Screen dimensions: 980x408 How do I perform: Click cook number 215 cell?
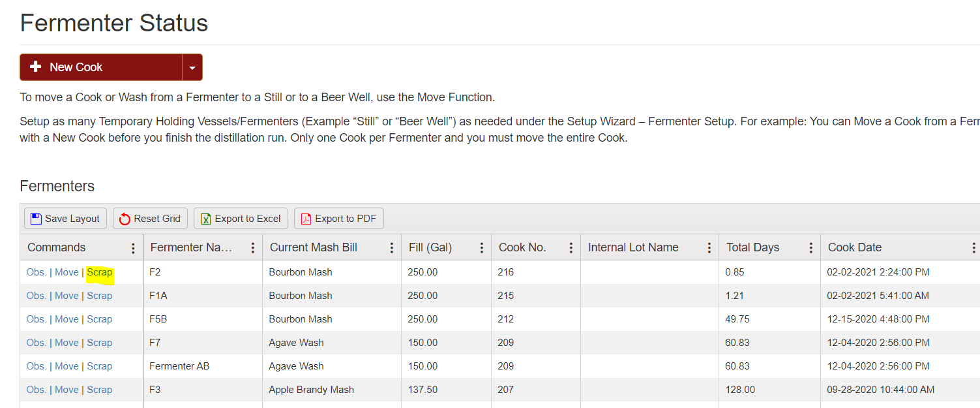pos(536,296)
